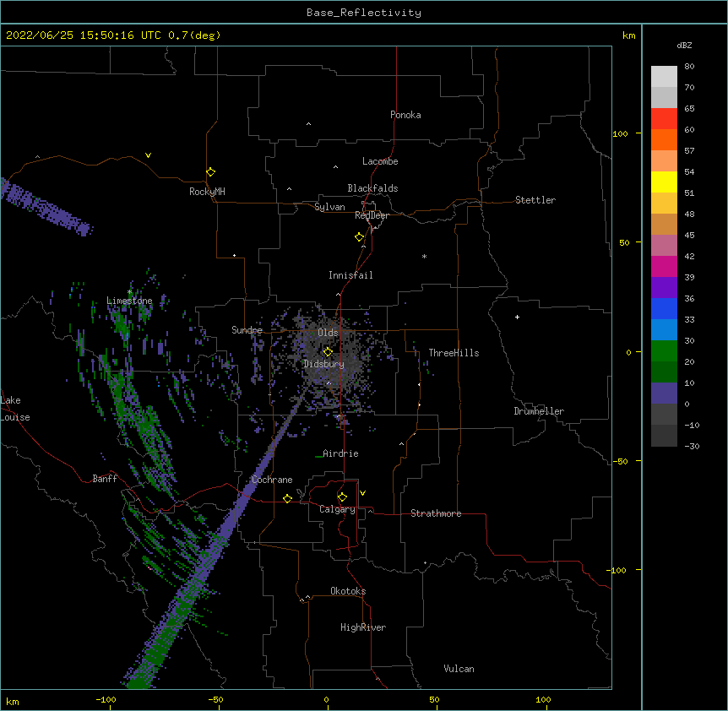The height and width of the screenshot is (711, 728).
Task: Click the Cochrane town label
Action: coord(272,480)
